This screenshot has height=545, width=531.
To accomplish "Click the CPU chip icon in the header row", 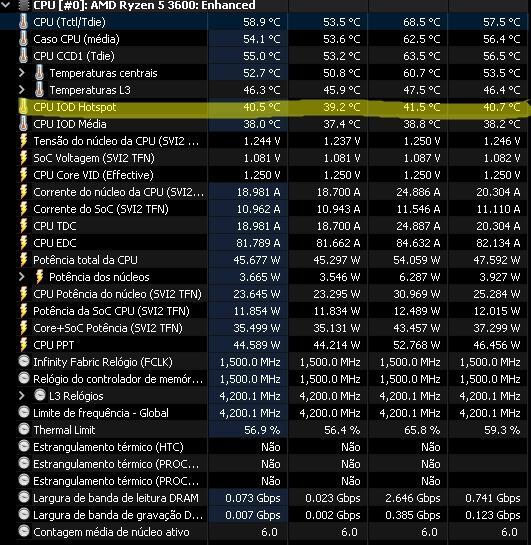I will click(x=24, y=5).
